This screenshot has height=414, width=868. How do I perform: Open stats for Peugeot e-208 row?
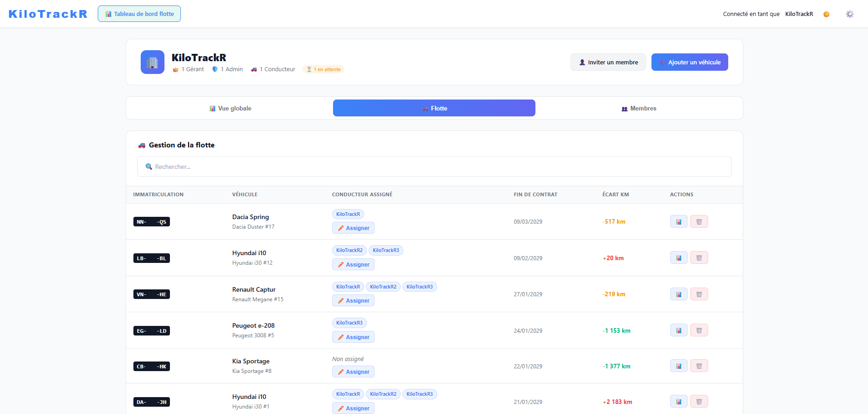678,330
